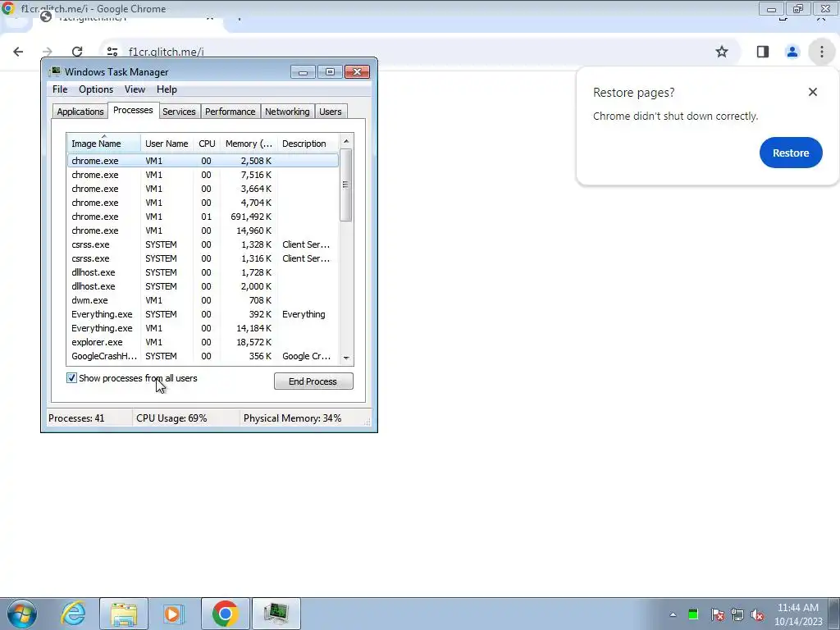This screenshot has height=630, width=840.
Task: Show hidden tray icons arrow
Action: 673,614
